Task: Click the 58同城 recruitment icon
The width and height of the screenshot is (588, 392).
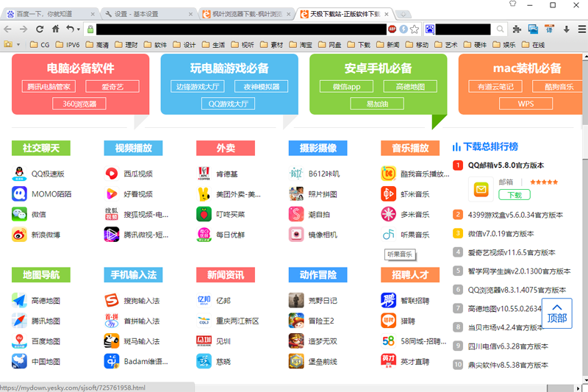Action: [x=388, y=341]
